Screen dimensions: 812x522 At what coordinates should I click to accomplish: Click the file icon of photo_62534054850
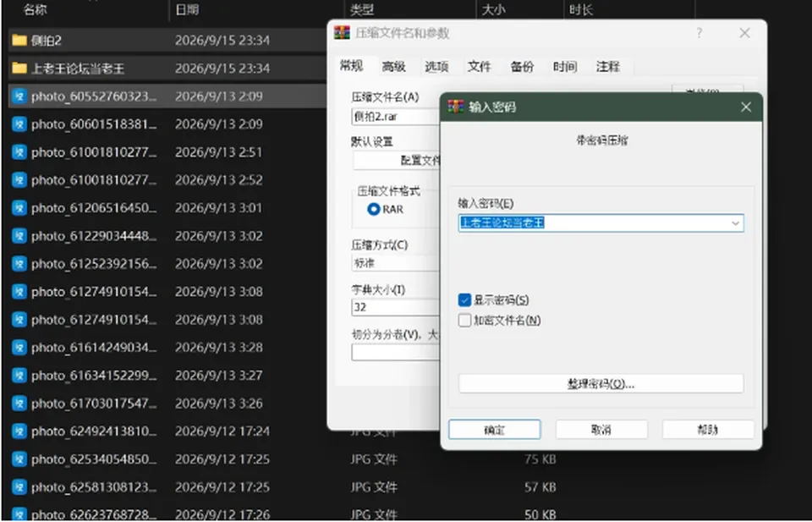coord(19,459)
